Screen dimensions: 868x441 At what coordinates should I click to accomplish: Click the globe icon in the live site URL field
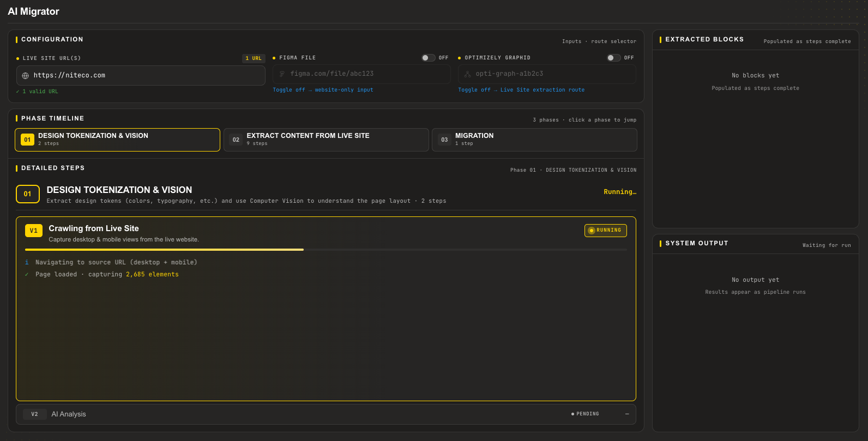click(x=25, y=76)
